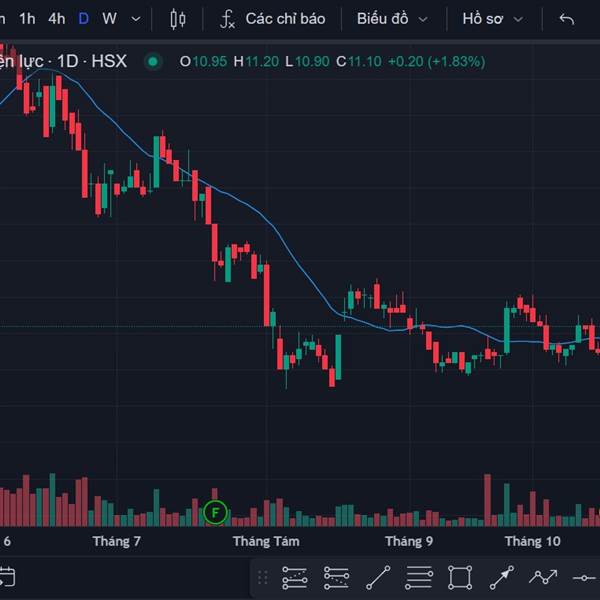
Task: Click the high value H11.20
Action: [256, 62]
